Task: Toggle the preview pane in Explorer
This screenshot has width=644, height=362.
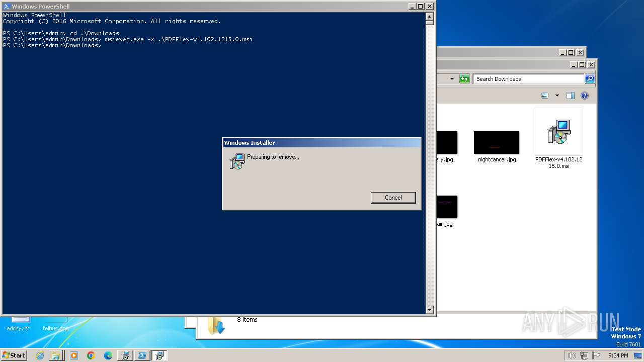Action: 571,96
